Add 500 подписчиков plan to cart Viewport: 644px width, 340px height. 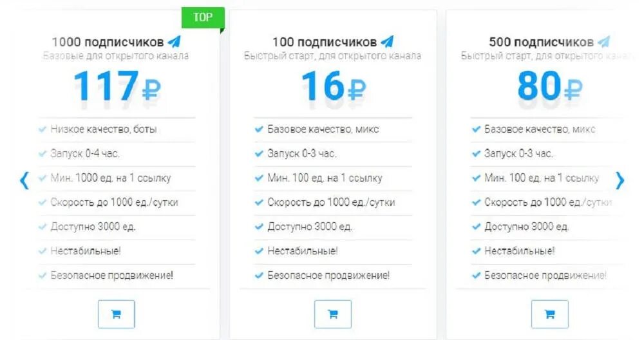coord(549,314)
